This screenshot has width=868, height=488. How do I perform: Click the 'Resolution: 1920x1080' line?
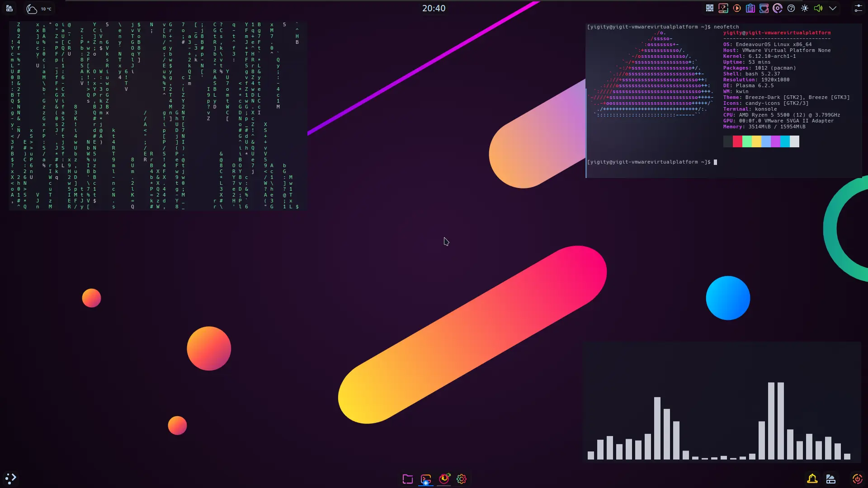(x=756, y=80)
